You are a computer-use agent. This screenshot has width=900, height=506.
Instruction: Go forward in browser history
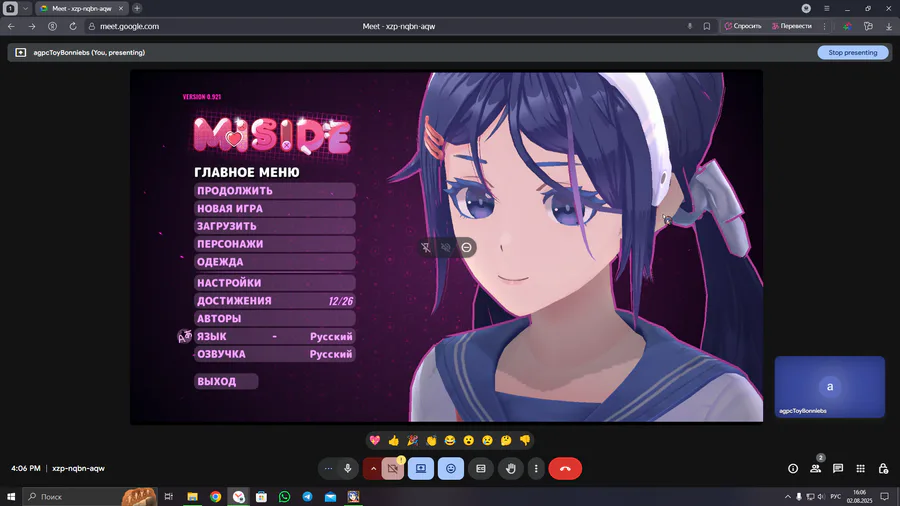tap(32, 26)
